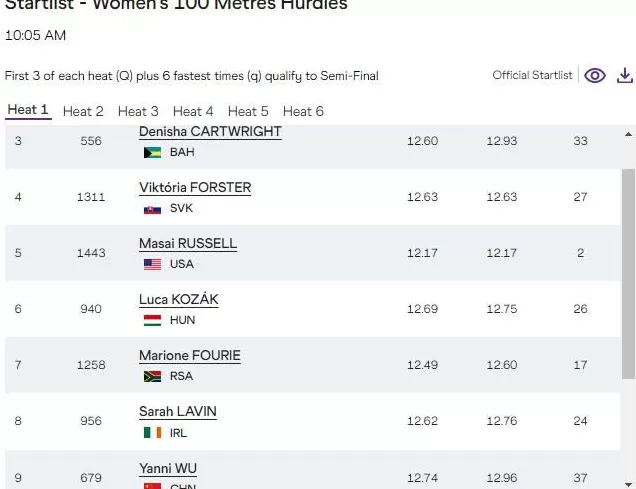The image size is (636, 489).
Task: Click the Bahamas flag icon
Action: pyautogui.click(x=153, y=153)
